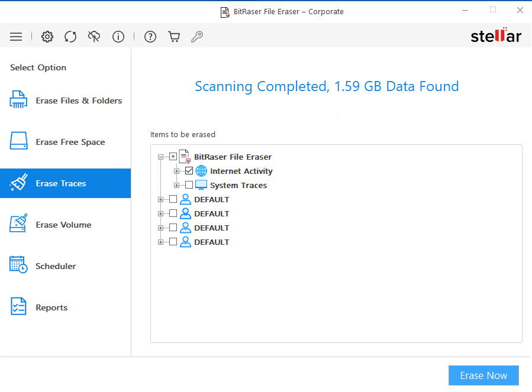
Task: Open the Help question mark icon
Action: click(x=150, y=37)
